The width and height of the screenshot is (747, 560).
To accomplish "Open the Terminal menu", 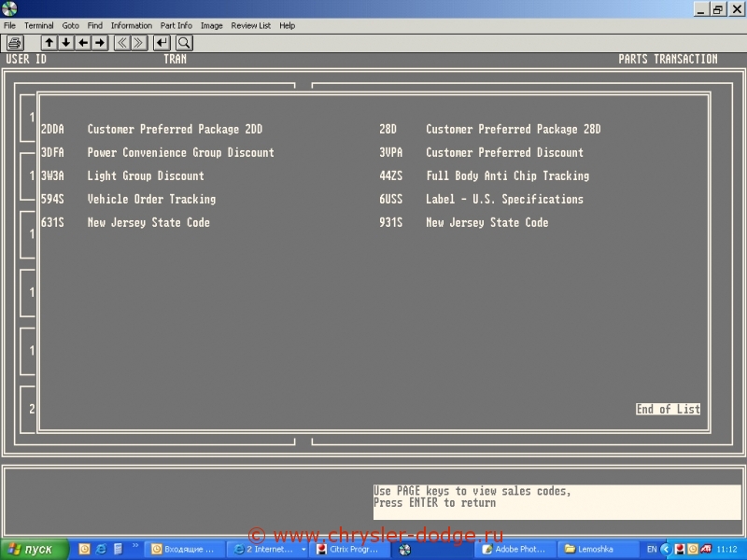I will click(x=39, y=26).
